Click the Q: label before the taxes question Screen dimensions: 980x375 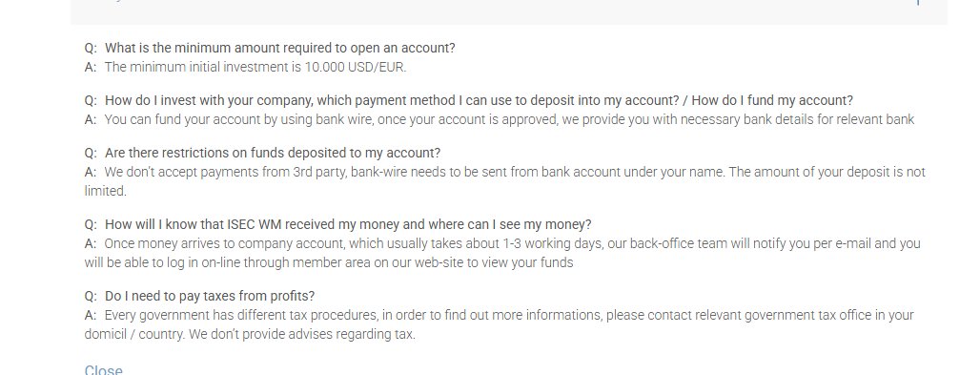coord(92,296)
